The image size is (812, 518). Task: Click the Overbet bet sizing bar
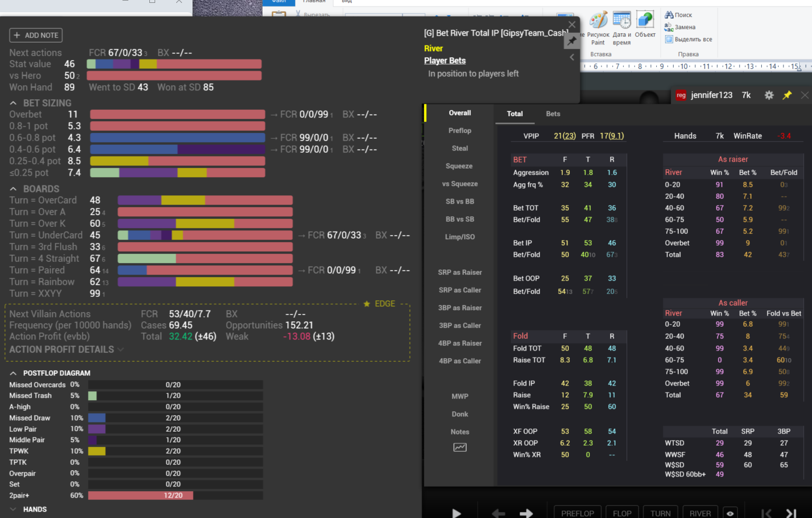(x=177, y=115)
